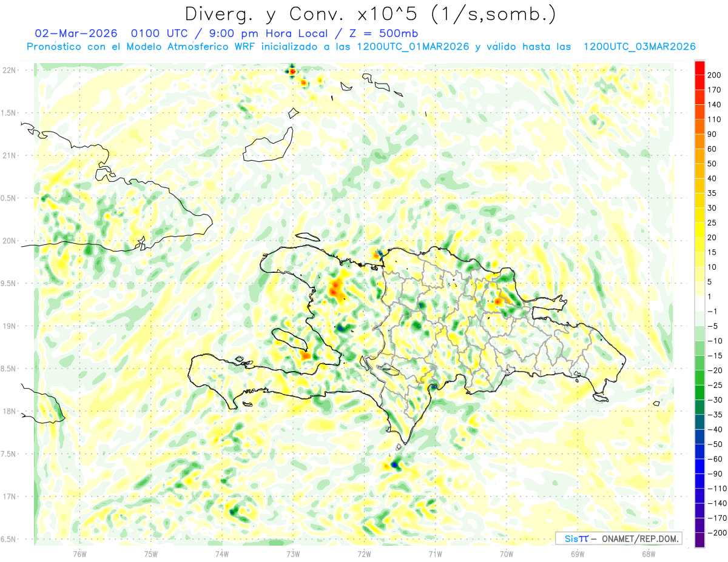Click the '140' color bar label
This screenshot has height=562, width=728.
(x=715, y=105)
